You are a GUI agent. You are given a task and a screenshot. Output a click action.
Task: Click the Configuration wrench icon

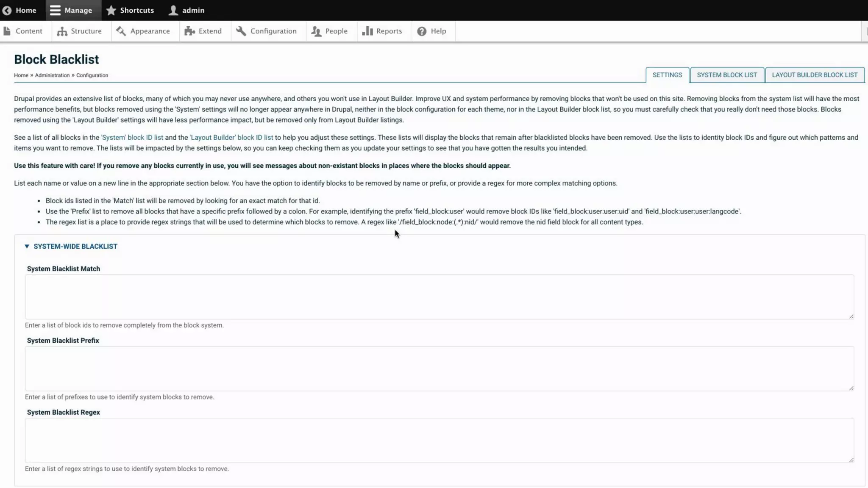(241, 31)
